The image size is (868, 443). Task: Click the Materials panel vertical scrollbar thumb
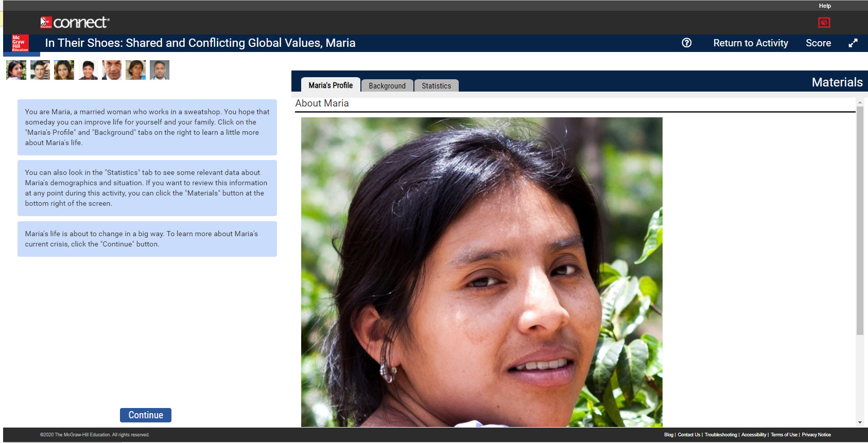pyautogui.click(x=860, y=220)
